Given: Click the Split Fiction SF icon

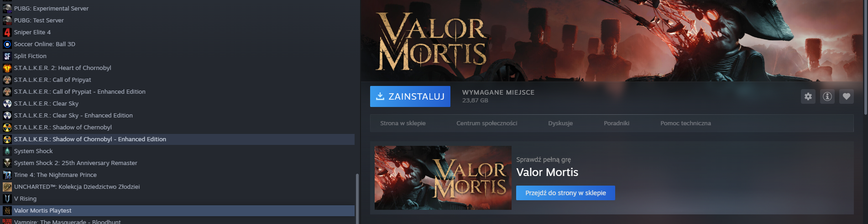Looking at the screenshot, I should point(7,56).
